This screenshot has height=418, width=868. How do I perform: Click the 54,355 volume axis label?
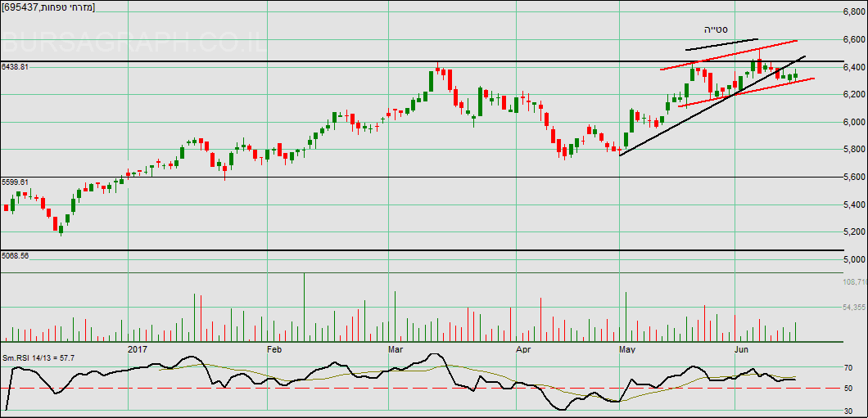854,308
